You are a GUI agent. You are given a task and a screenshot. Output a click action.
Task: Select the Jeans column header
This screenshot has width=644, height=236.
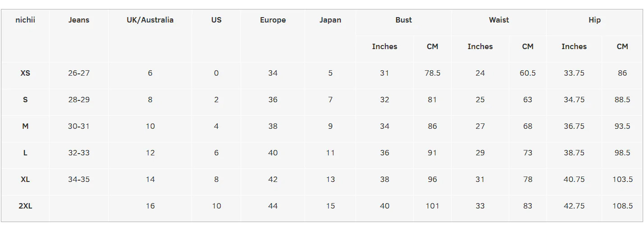pos(79,20)
